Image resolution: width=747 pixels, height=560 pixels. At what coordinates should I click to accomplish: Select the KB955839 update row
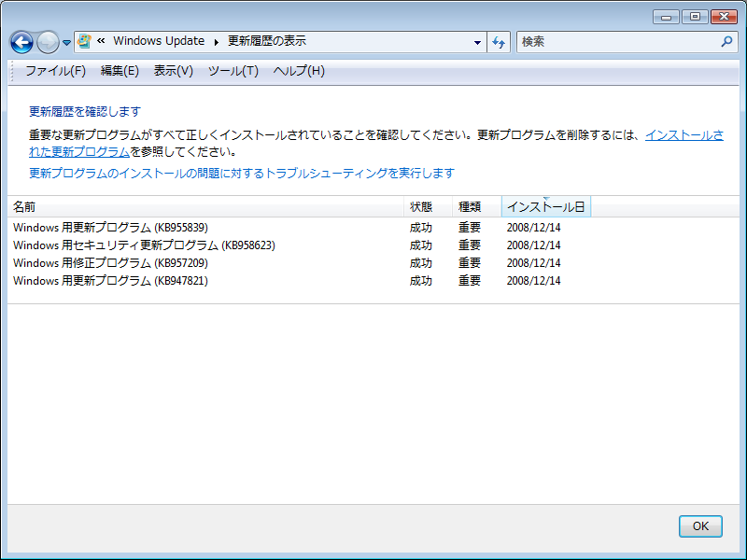373,228
